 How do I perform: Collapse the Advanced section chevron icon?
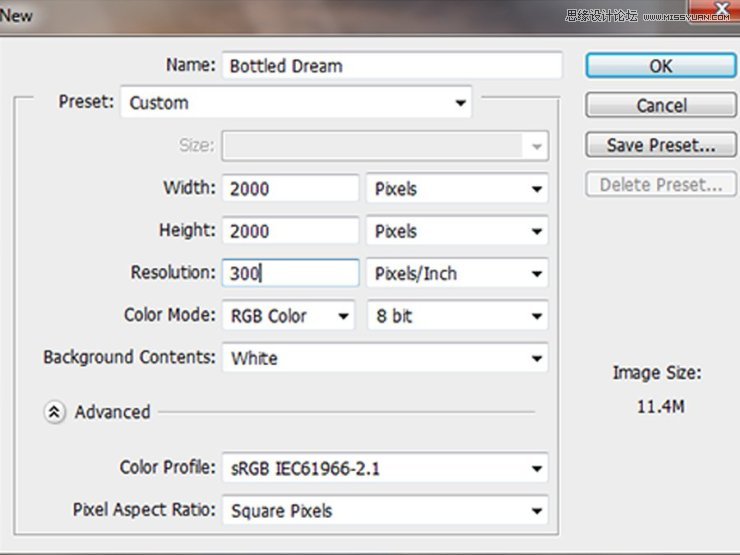[56, 412]
